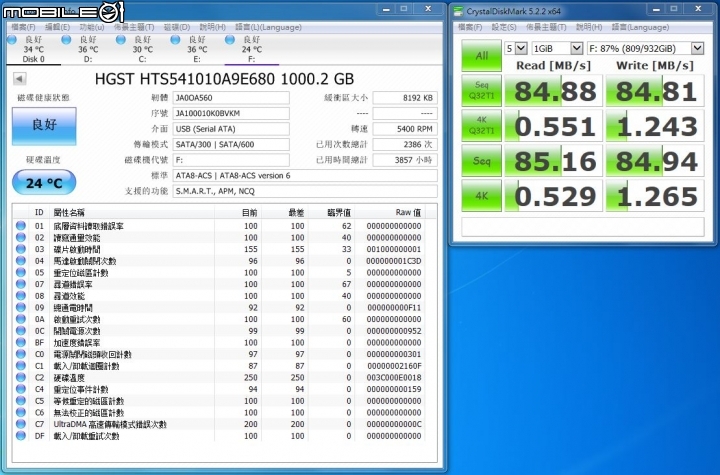Click the empty comment box in CrystalDiskMark
This screenshot has width=720, height=475.
pyautogui.click(x=583, y=227)
